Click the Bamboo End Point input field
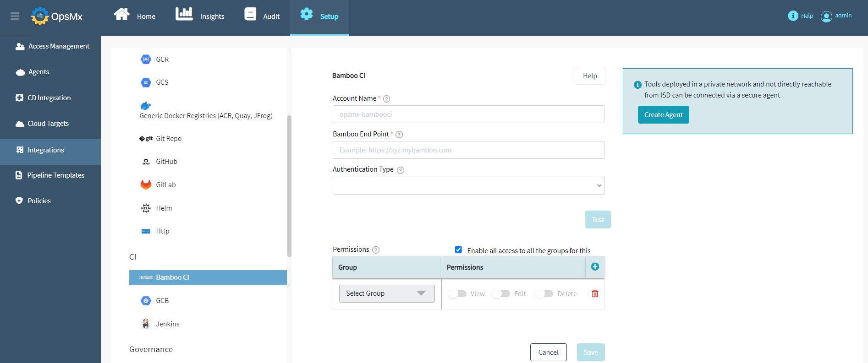 pos(468,150)
